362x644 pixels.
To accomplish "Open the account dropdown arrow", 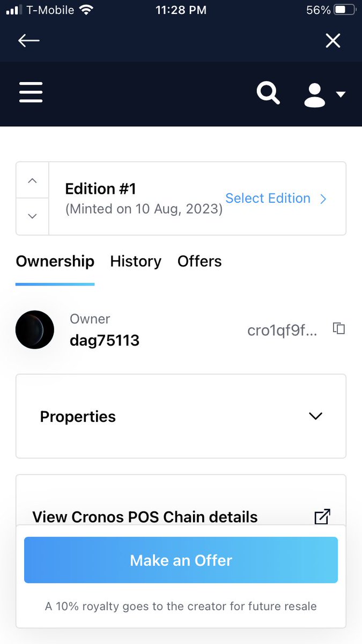I will click(x=341, y=94).
